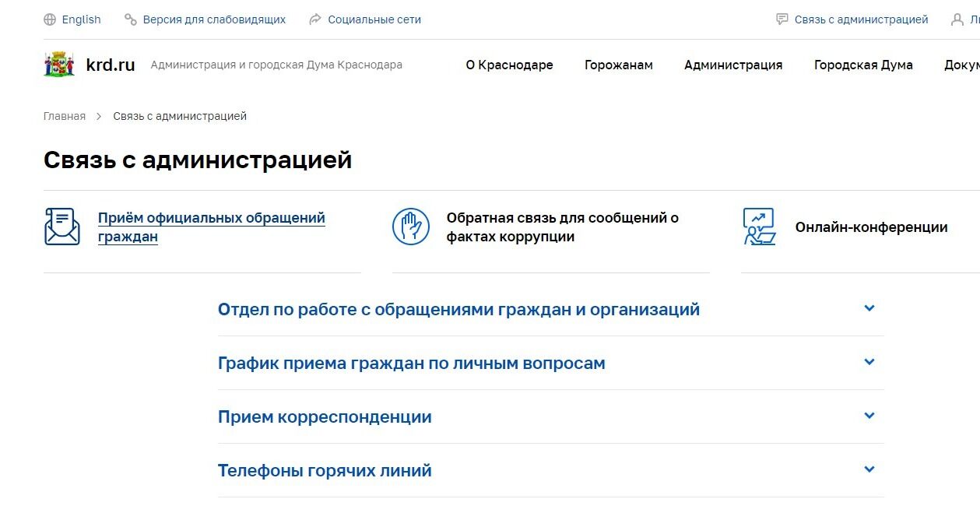Click the accessibility icon for visually impaired version
The image size is (980, 513).
coord(131,19)
